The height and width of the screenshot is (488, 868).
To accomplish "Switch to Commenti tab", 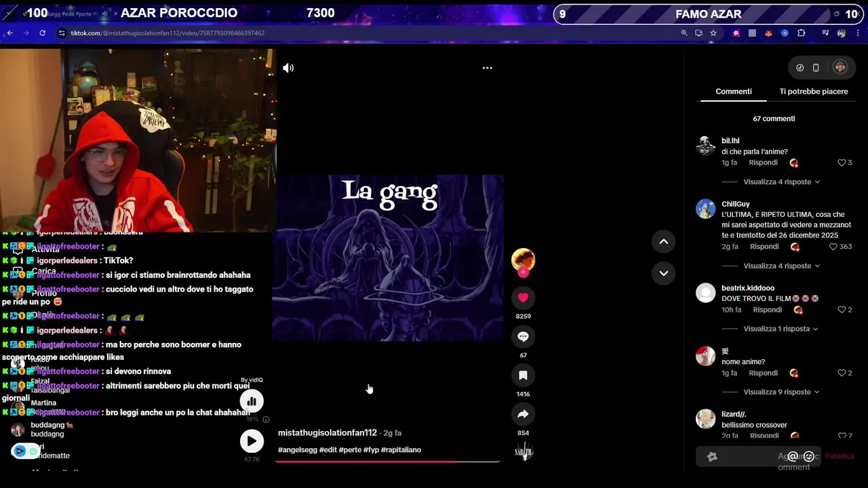I will [x=734, y=91].
